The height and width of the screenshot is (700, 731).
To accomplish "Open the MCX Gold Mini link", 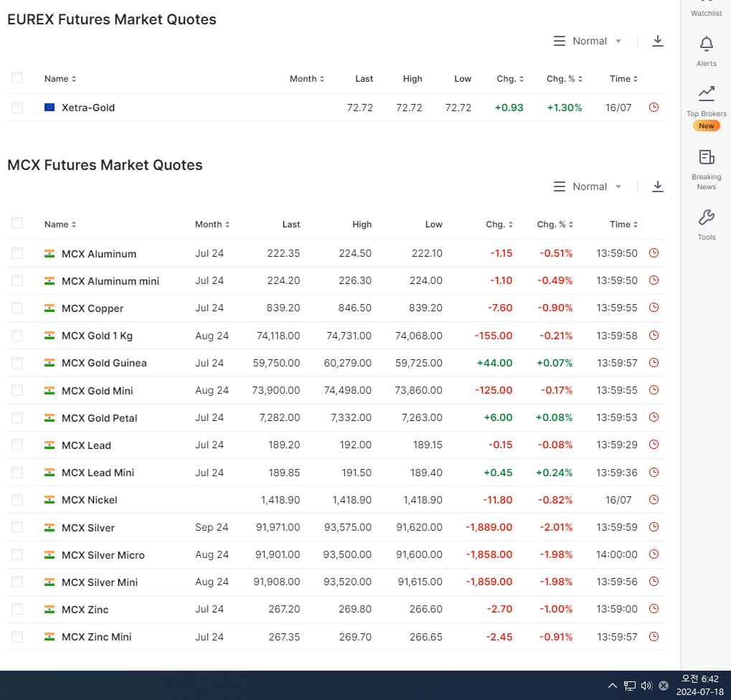I will tap(98, 391).
